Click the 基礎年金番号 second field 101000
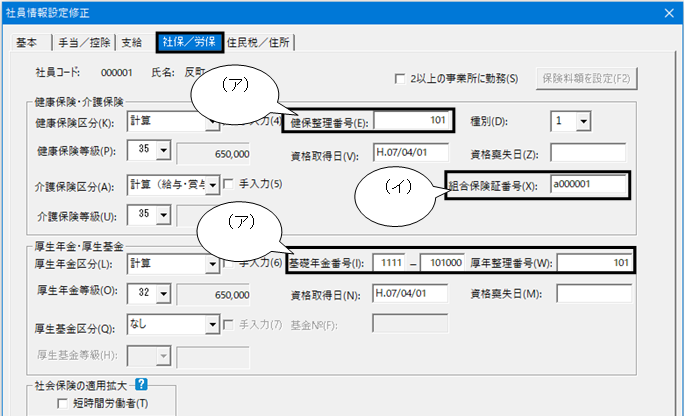The height and width of the screenshot is (417, 685). tap(442, 263)
